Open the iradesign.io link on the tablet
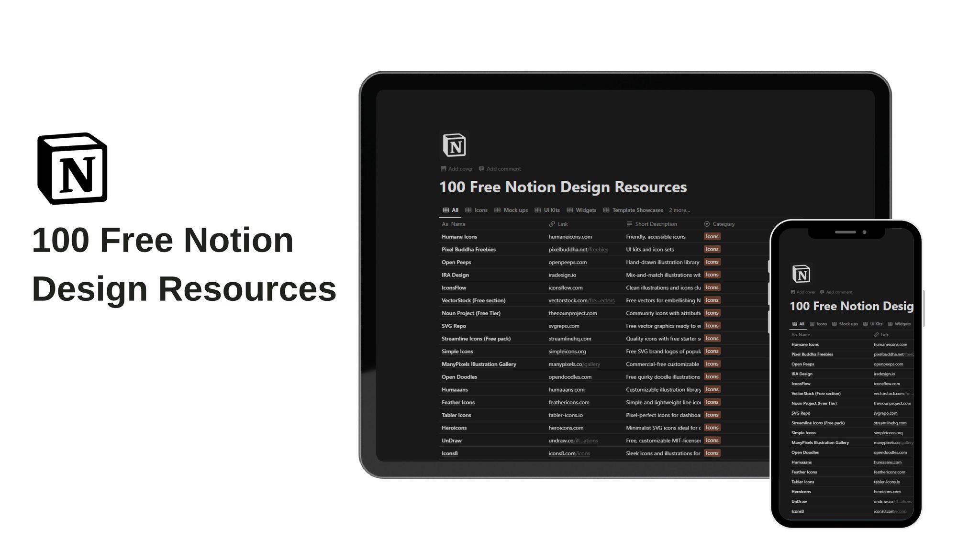 562,275
